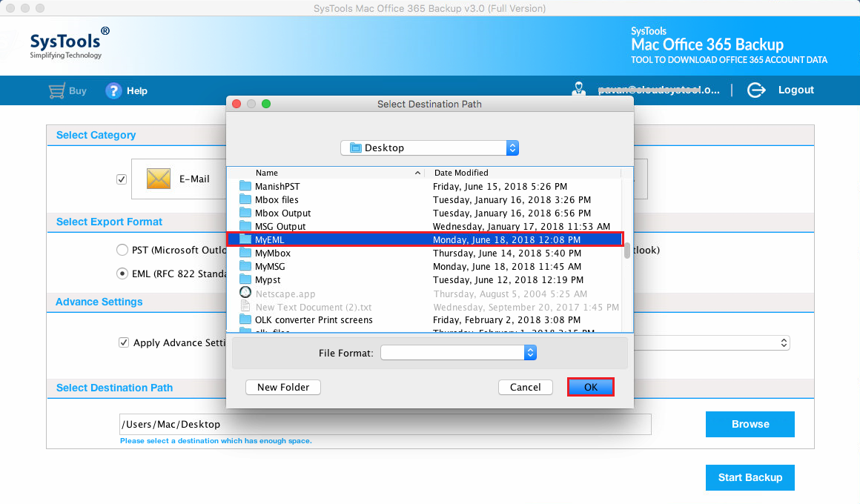860x504 pixels.
Task: Select the Mbox files row
Action: pos(425,199)
